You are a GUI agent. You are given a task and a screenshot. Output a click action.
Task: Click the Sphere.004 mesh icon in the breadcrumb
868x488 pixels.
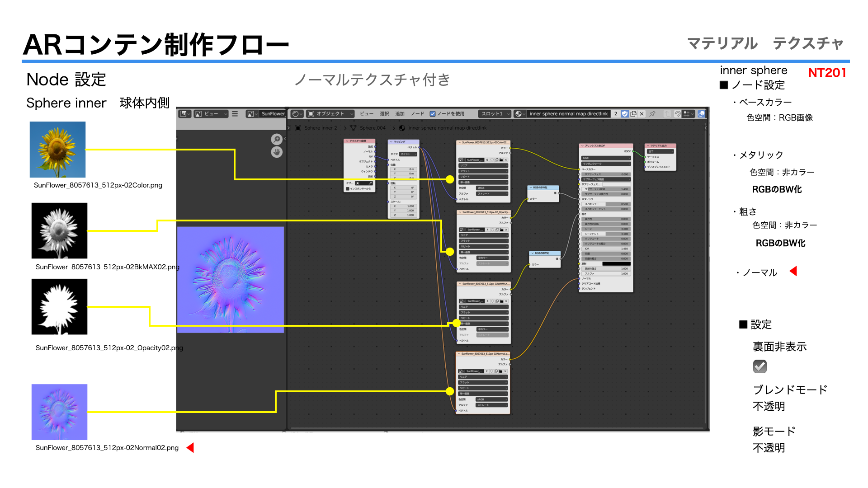(x=354, y=128)
